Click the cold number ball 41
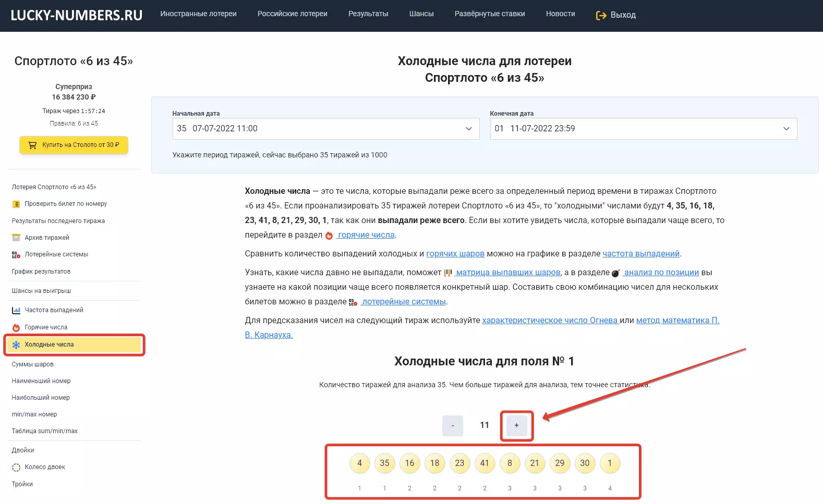 click(485, 463)
